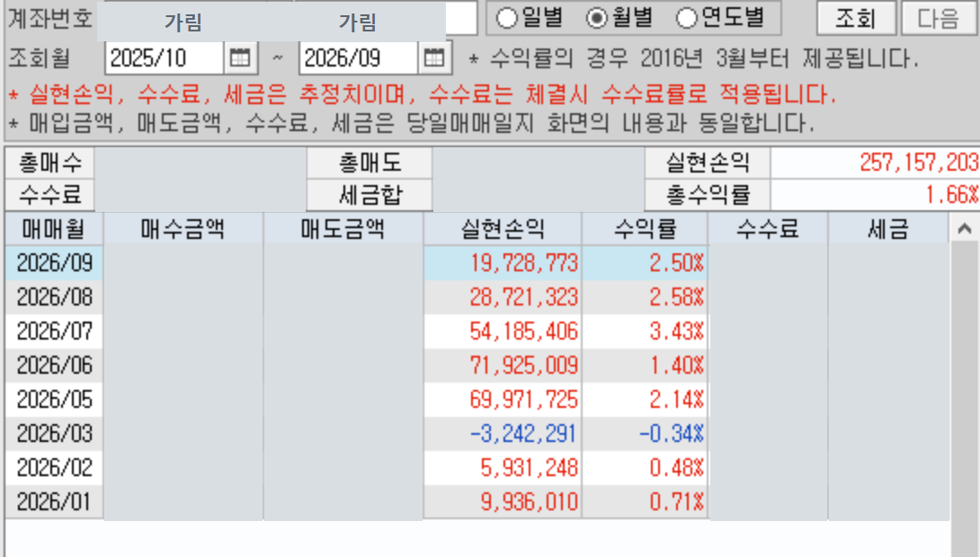
Task: Select the 2026/01 row
Action: click(477, 502)
